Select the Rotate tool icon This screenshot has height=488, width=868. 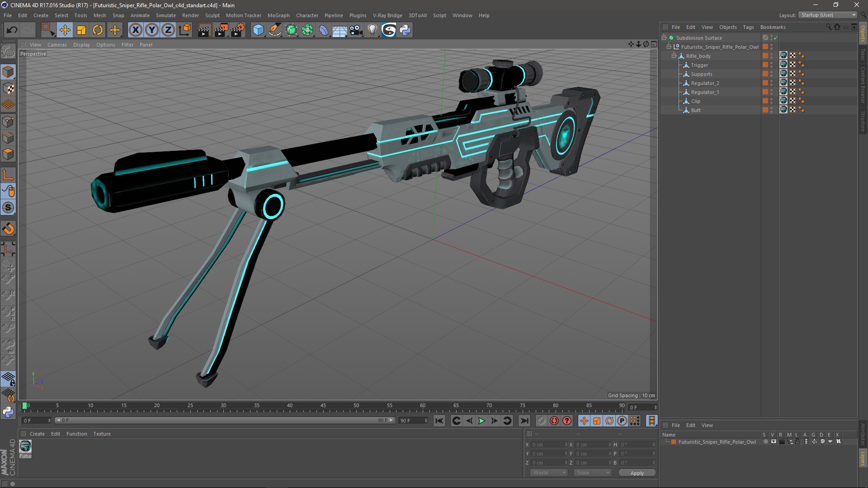[x=98, y=30]
